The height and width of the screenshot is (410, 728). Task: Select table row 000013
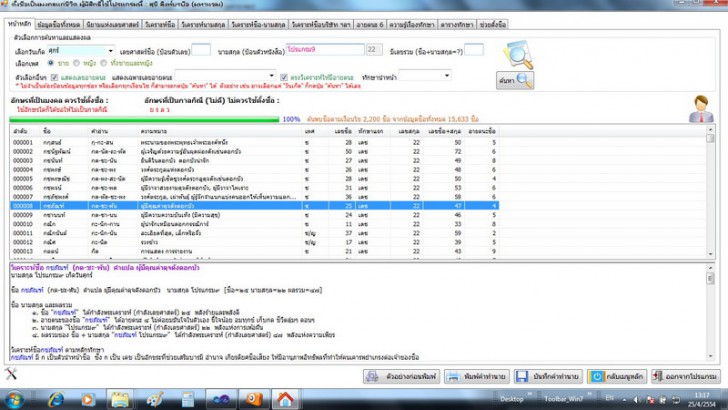point(254,251)
